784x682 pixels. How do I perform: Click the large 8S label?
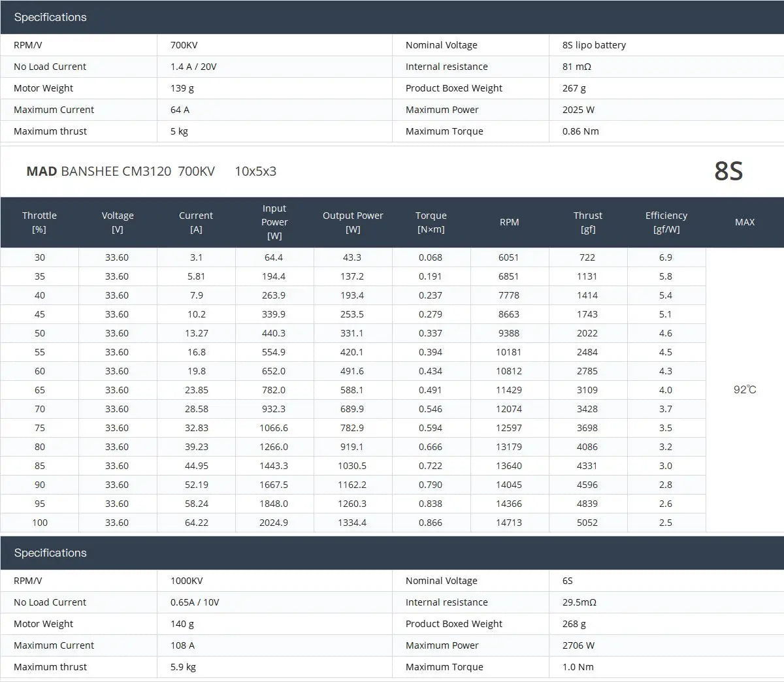[x=728, y=171]
